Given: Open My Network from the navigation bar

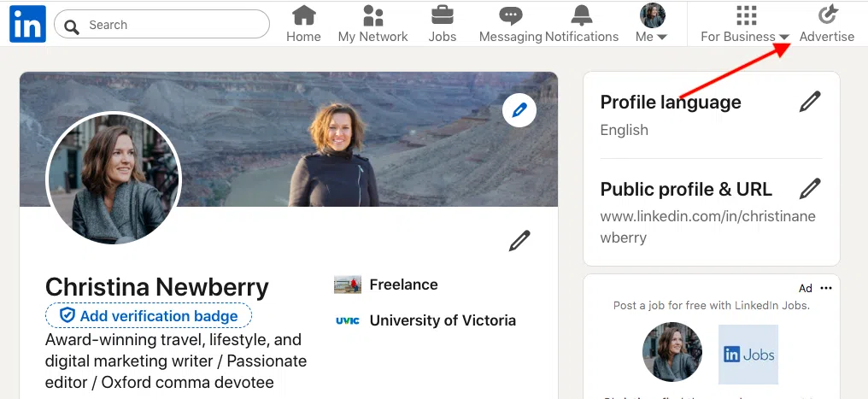Looking at the screenshot, I should click(x=372, y=16).
